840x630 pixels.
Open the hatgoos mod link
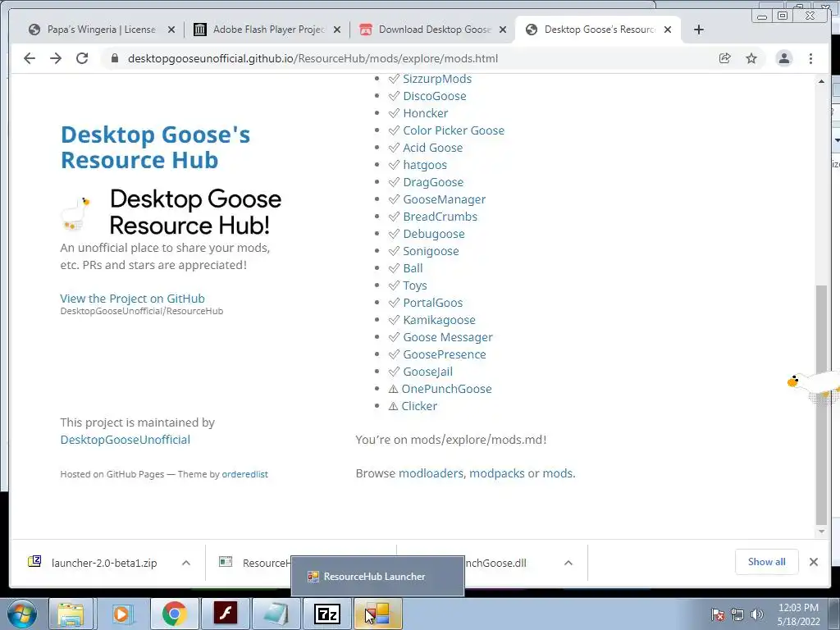pos(425,165)
